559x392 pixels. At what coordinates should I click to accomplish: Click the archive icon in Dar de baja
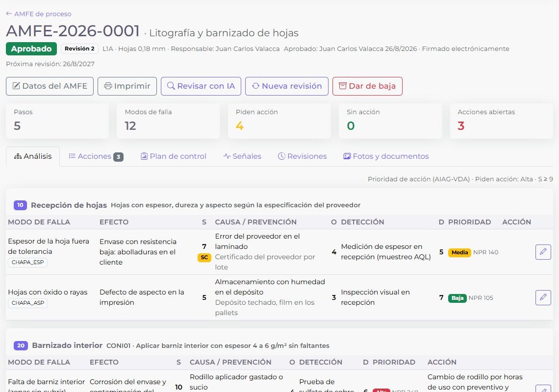coord(343,86)
